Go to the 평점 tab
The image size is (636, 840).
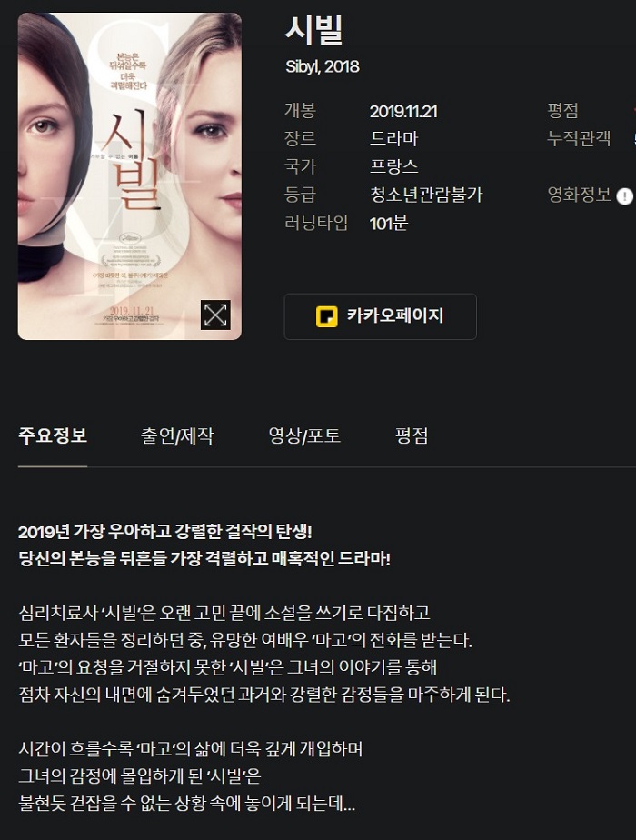click(x=412, y=435)
